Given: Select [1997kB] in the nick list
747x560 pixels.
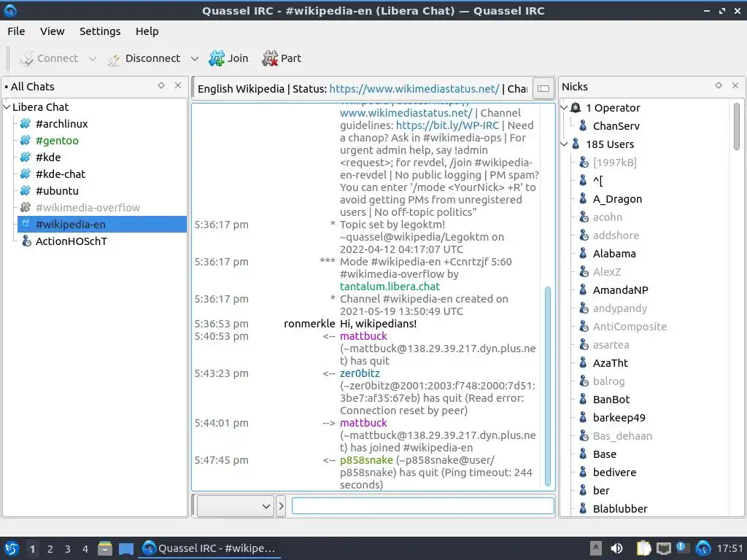Looking at the screenshot, I should click(614, 163).
